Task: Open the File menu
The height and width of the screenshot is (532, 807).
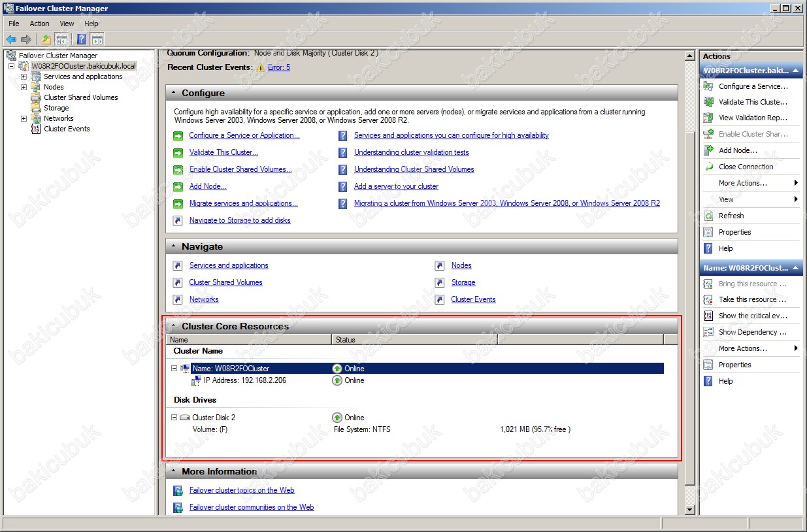Action: click(x=14, y=24)
